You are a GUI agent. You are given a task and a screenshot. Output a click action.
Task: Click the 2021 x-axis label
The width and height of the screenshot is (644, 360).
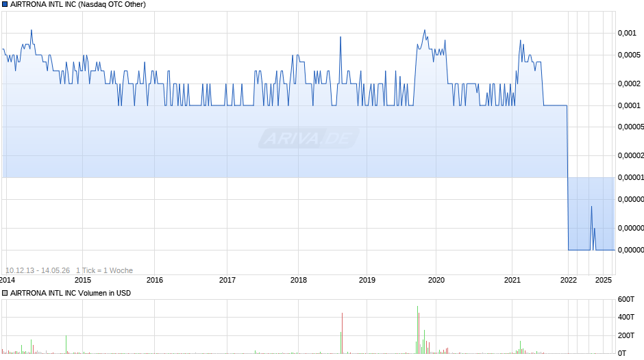click(512, 280)
